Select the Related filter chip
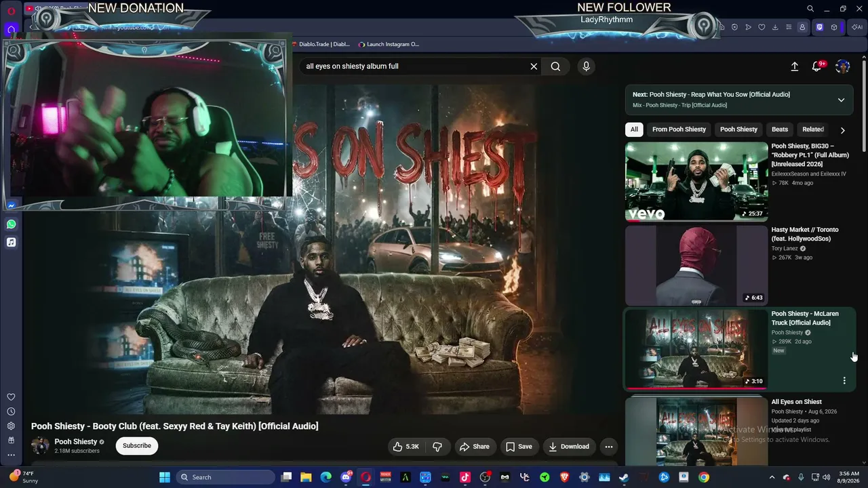The height and width of the screenshot is (488, 868). (813, 129)
